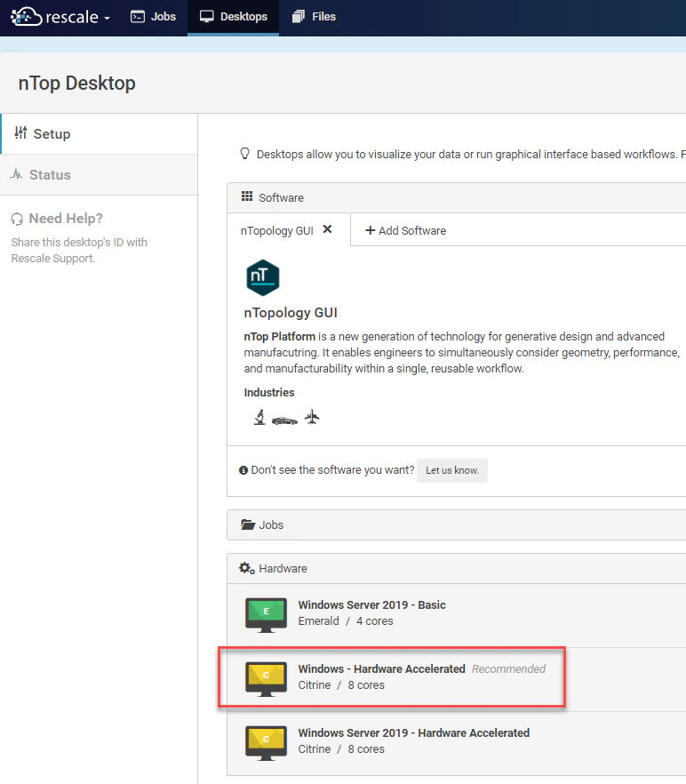Click the Status pulse icon
This screenshot has height=784, width=686.
click(17, 174)
